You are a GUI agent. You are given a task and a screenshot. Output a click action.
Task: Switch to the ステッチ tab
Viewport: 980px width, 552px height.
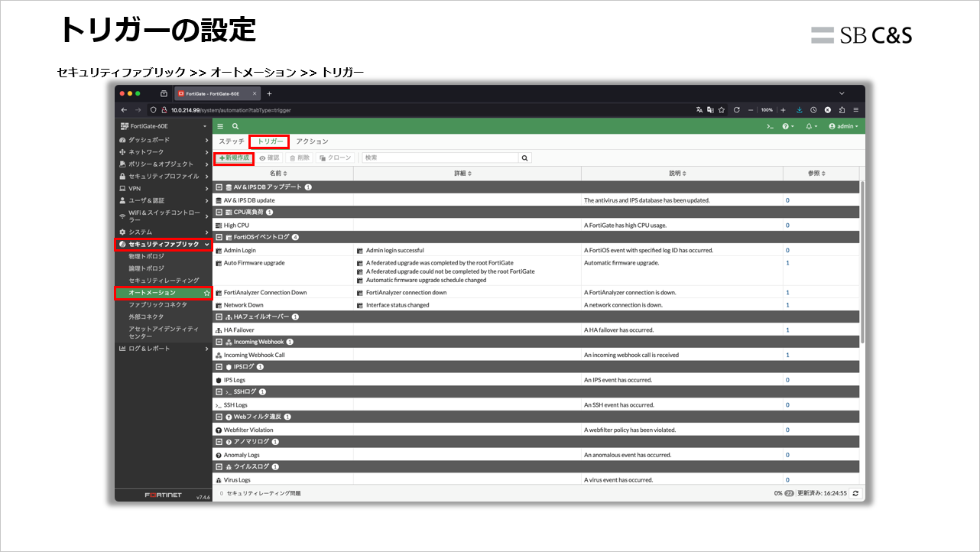(232, 141)
